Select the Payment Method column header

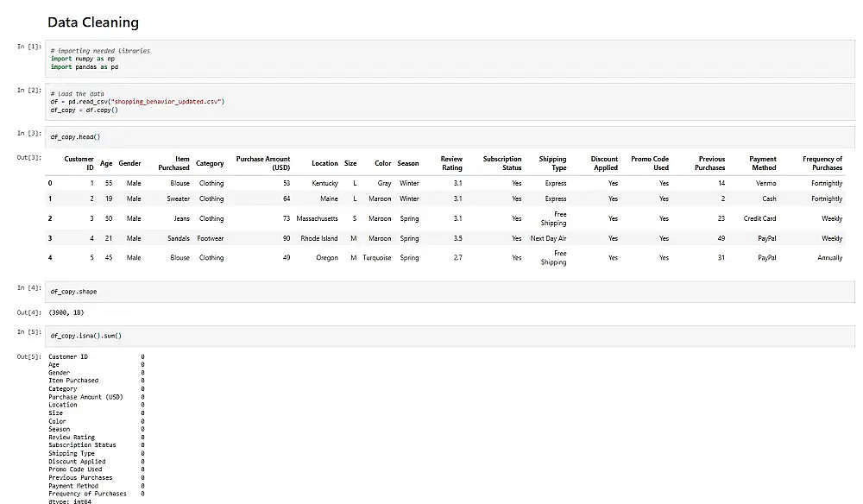click(x=763, y=163)
